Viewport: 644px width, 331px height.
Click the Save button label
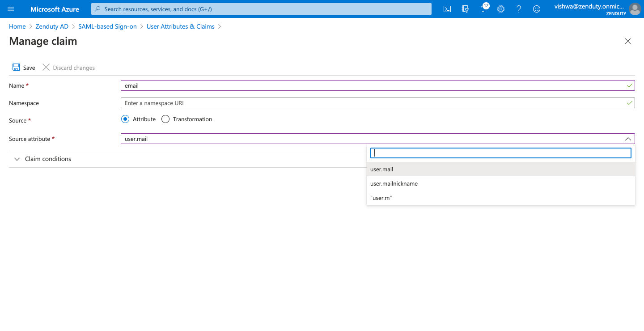tap(29, 68)
